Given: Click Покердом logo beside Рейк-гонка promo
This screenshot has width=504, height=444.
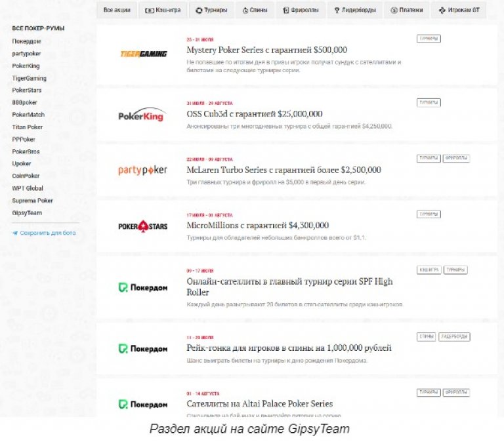Looking at the screenshot, I should pos(142,349).
